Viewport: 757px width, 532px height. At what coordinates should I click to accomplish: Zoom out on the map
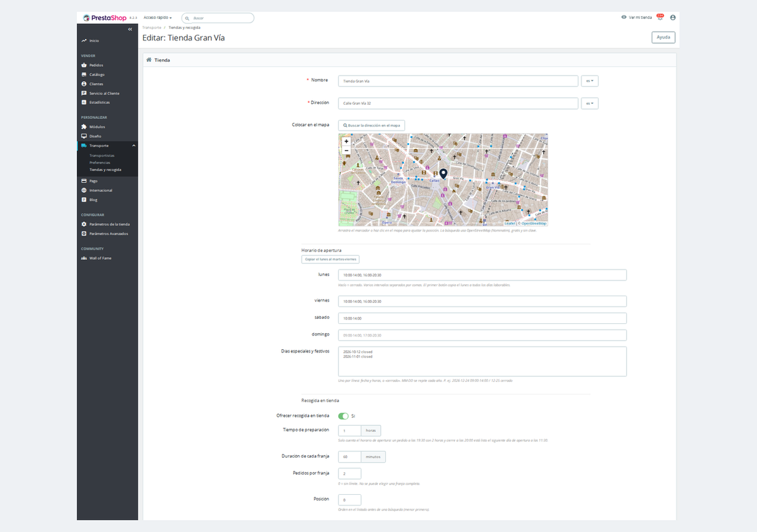coord(346,151)
